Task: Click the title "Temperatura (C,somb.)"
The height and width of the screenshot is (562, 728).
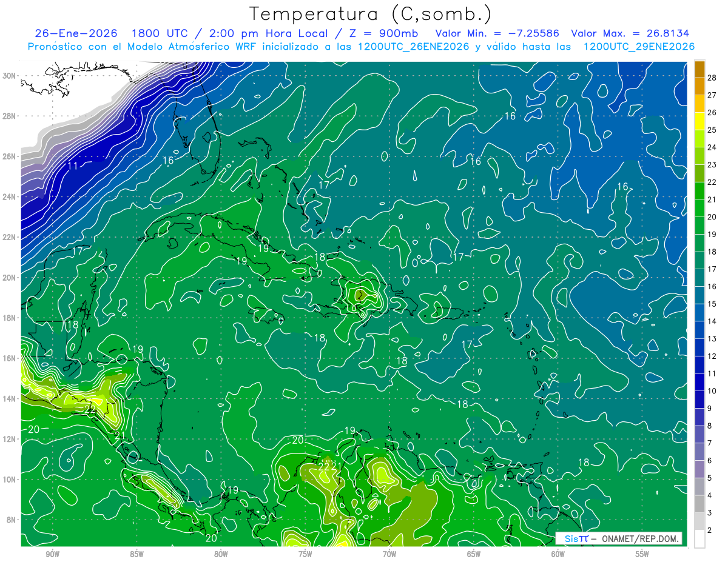Action: [x=370, y=15]
